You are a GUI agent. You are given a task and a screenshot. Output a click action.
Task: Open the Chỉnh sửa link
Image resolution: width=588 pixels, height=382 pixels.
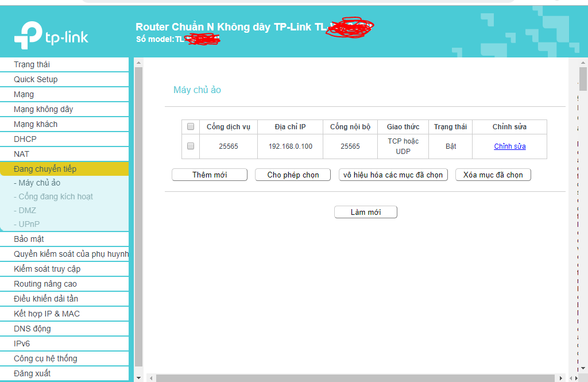(510, 146)
